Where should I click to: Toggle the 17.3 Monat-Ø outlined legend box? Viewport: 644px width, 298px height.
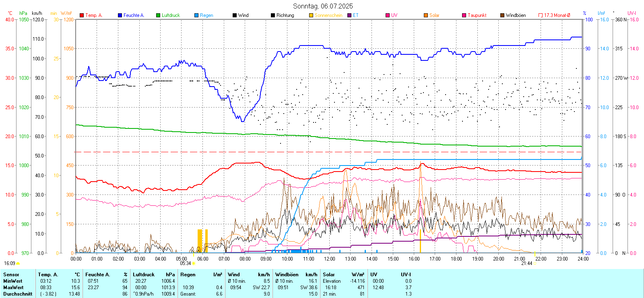click(x=541, y=15)
